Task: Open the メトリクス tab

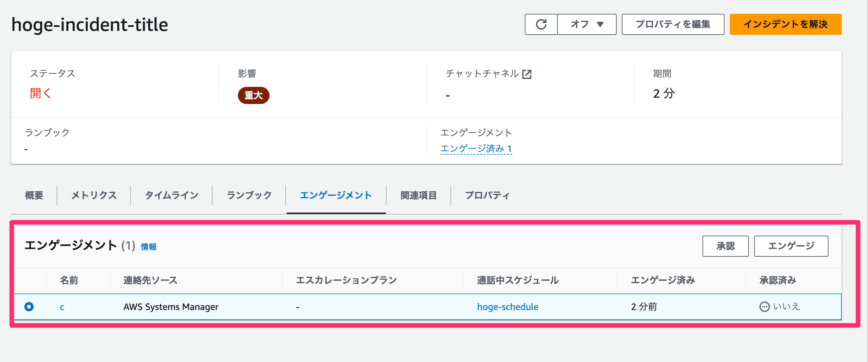Action: coord(94,195)
